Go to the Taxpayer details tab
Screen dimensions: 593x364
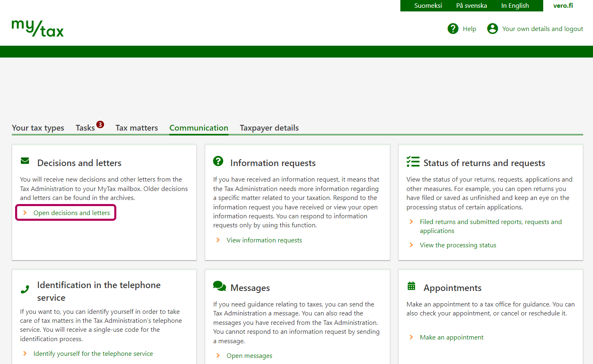(x=269, y=128)
